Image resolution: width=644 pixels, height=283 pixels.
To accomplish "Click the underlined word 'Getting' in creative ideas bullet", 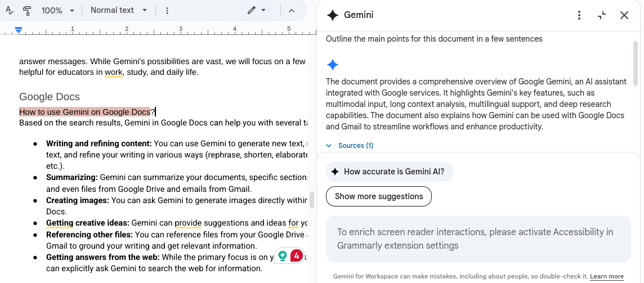I will tap(60, 223).
